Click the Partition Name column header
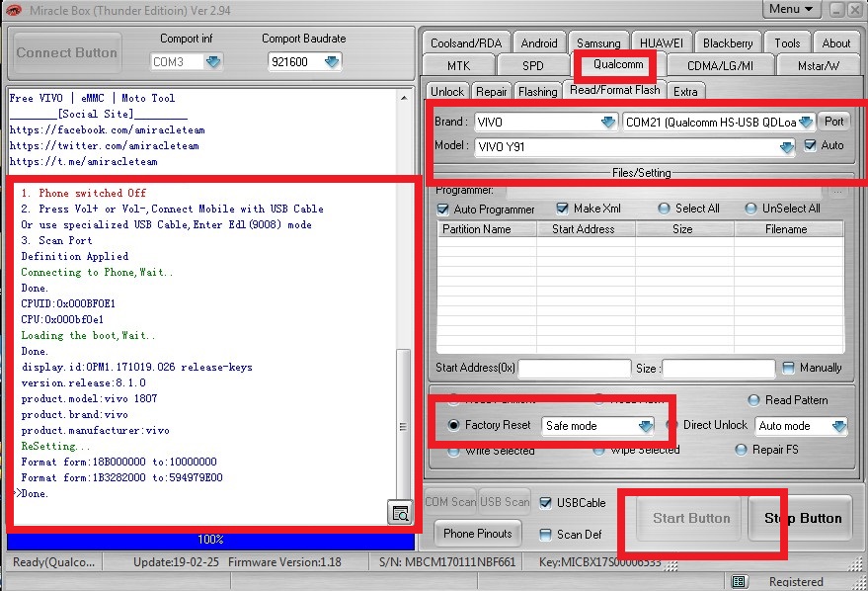 (x=487, y=229)
